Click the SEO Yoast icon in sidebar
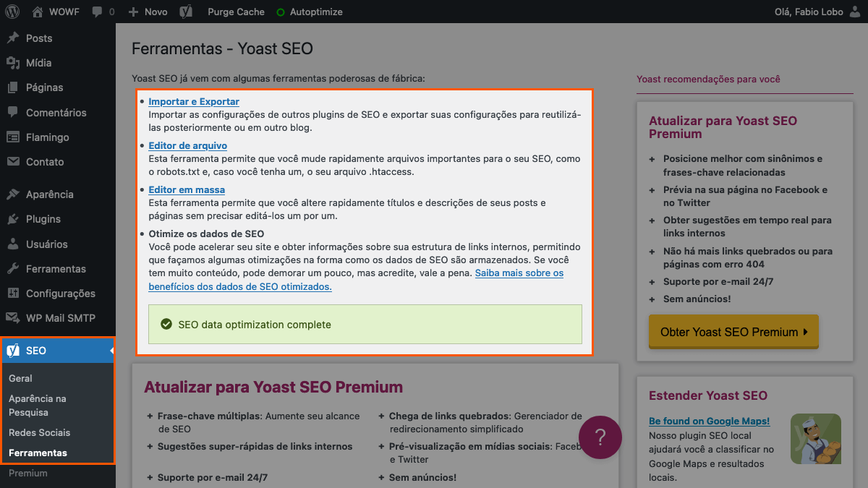The height and width of the screenshot is (488, 868). [13, 351]
